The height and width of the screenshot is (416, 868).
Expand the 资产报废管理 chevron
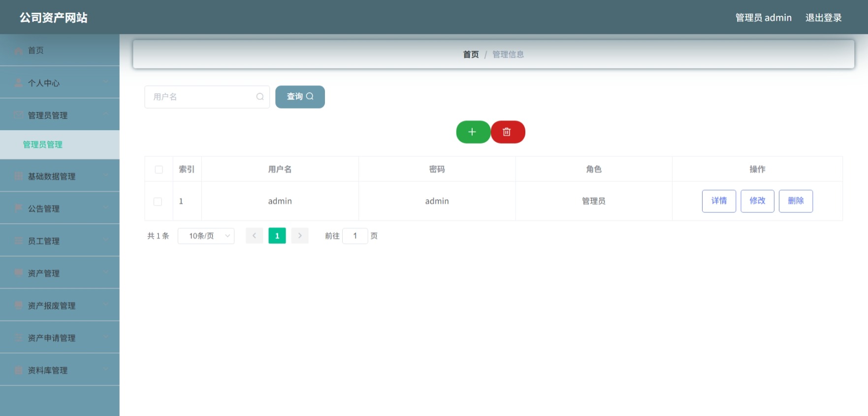coord(106,304)
